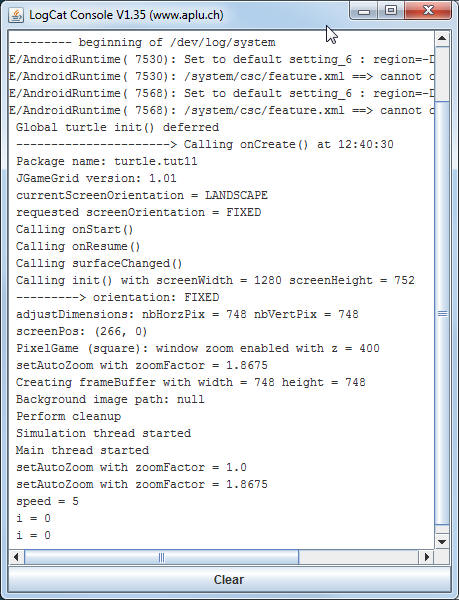Click the LogCat Console V1.35 title text
459x600 pixels.
[x=126, y=15]
